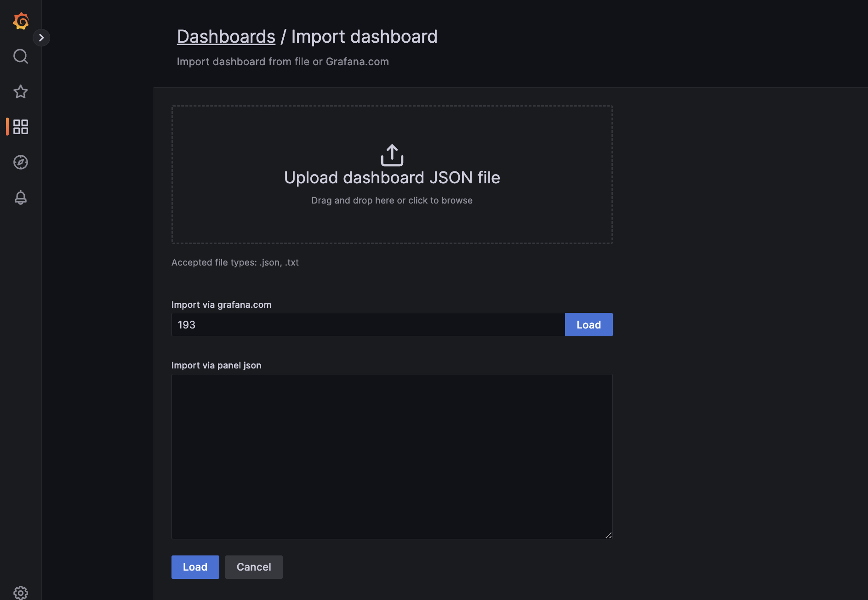868x600 pixels.
Task: Click the bottom Load button
Action: pos(195,567)
